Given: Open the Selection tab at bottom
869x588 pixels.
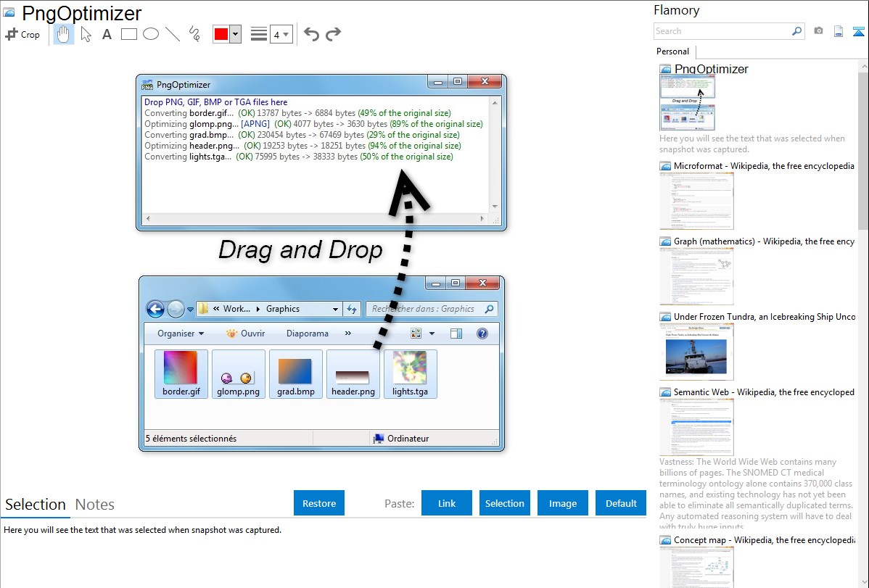Looking at the screenshot, I should point(36,505).
